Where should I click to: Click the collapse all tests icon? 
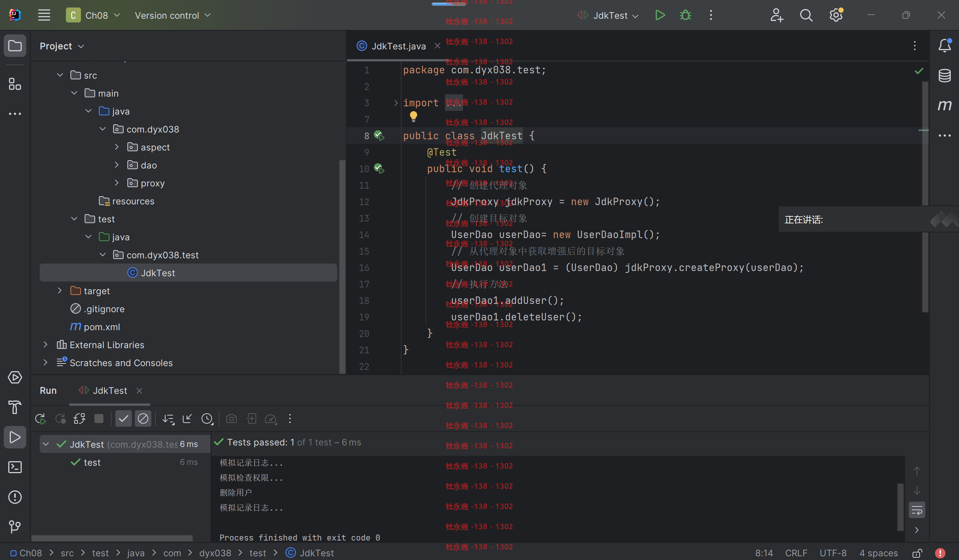pos(187,419)
